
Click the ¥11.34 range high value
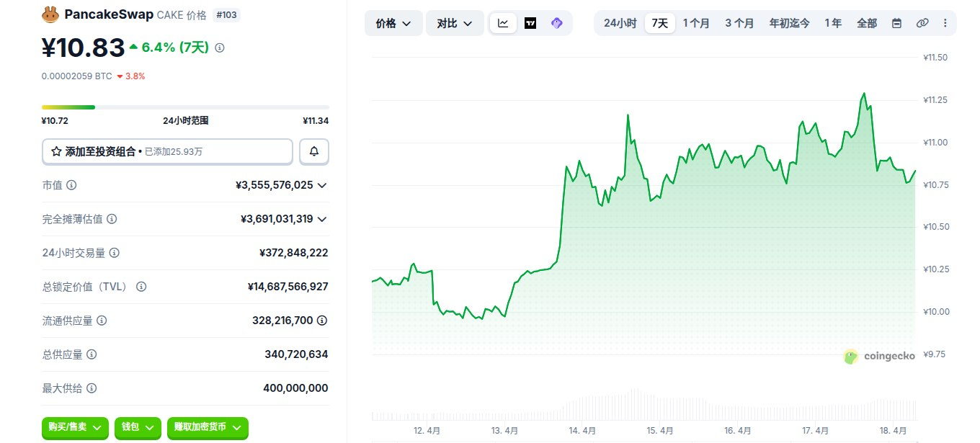coord(316,121)
